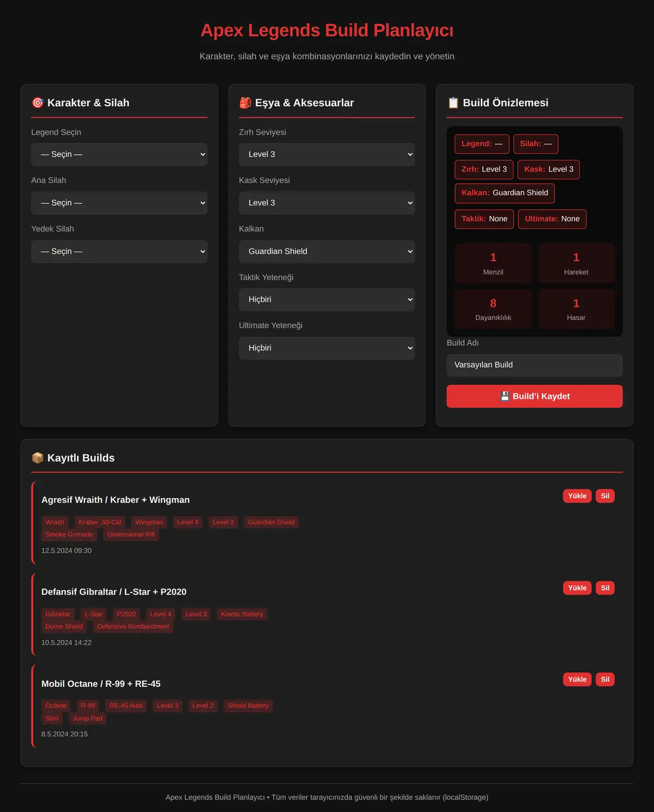
Task: Click the Menzil stat box
Action: tap(493, 263)
